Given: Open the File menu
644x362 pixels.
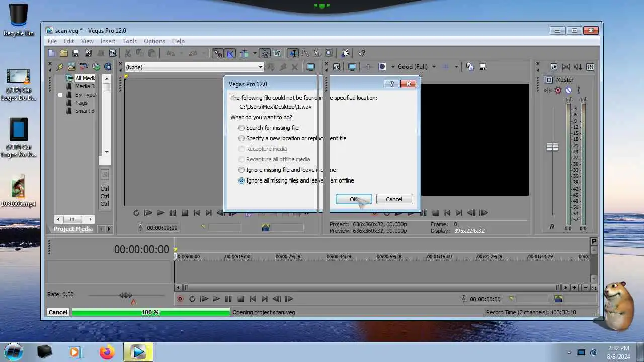Looking at the screenshot, I should click(x=52, y=41).
